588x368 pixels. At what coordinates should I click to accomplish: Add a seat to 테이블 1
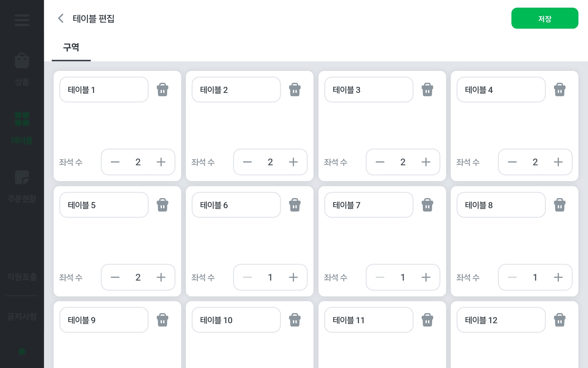point(161,162)
